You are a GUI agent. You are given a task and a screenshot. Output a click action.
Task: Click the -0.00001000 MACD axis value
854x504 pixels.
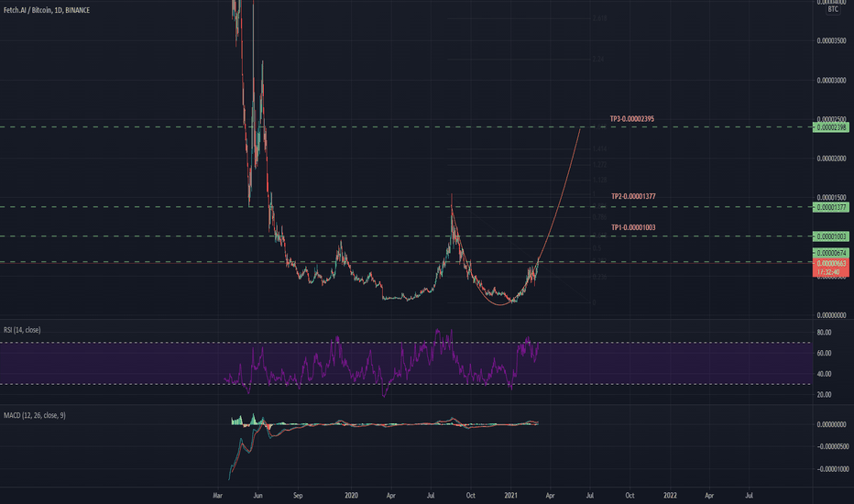click(832, 468)
